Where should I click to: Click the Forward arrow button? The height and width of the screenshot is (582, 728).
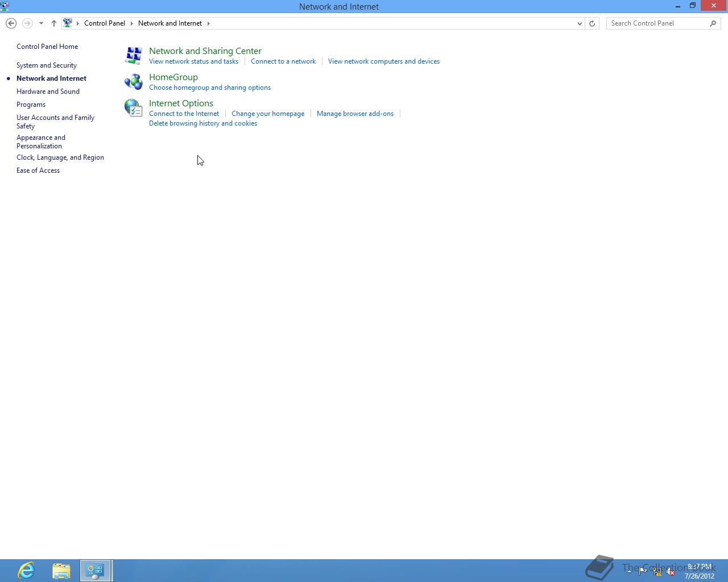27,23
